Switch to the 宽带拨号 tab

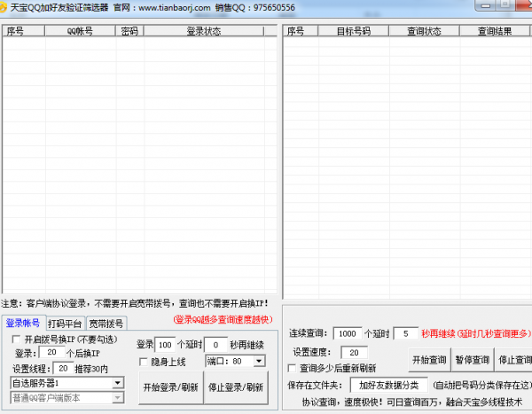106,324
